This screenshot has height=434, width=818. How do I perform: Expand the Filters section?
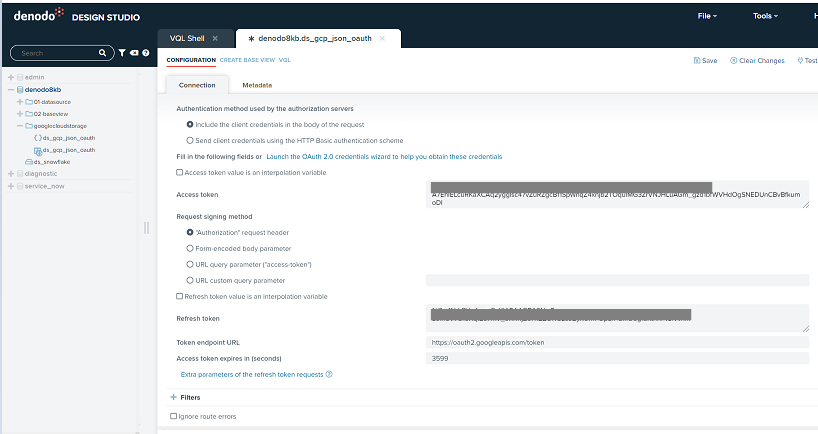[174, 397]
